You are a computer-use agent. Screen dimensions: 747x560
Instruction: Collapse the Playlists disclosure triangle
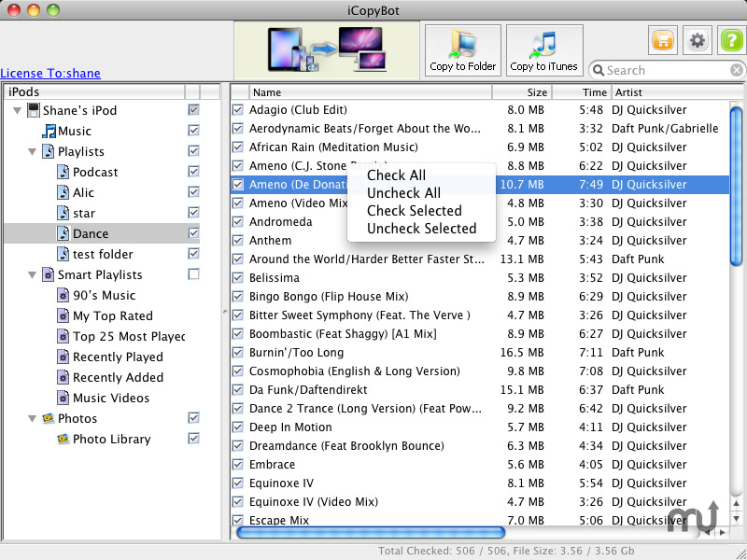[x=34, y=151]
